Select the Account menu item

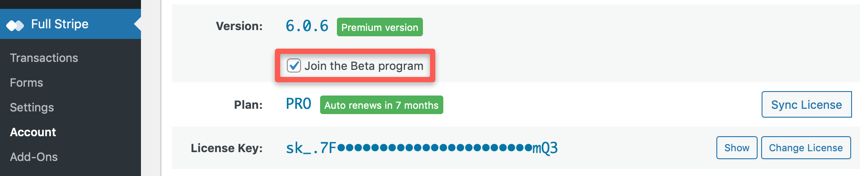pos(33,132)
